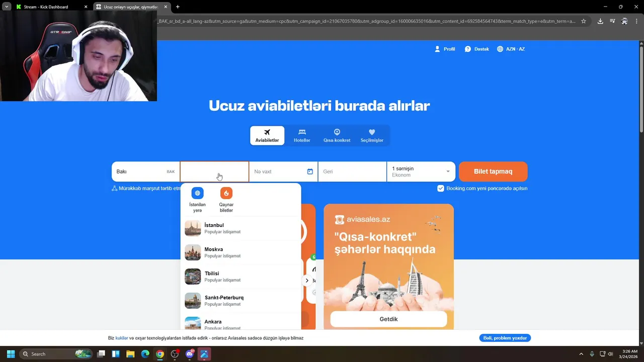The width and height of the screenshot is (644, 362).
Task: Open Mürəkkəb marşrut tərtib etmək link
Action: 146,188
